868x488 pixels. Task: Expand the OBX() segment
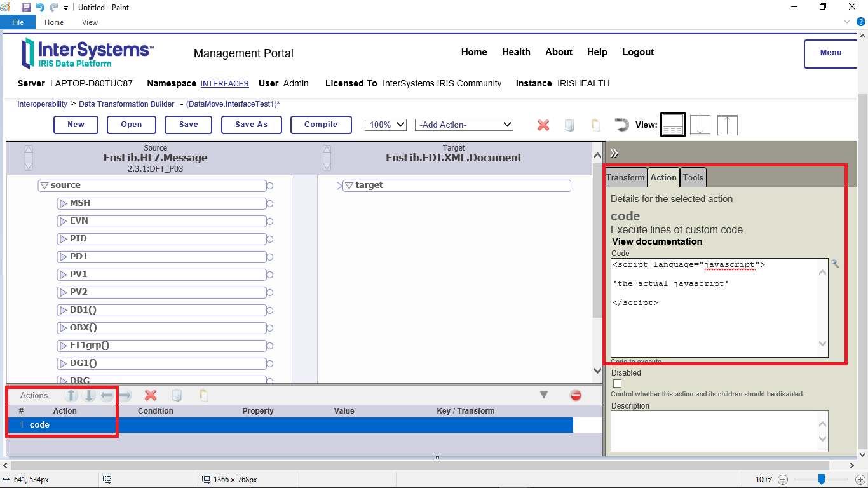(63, 328)
